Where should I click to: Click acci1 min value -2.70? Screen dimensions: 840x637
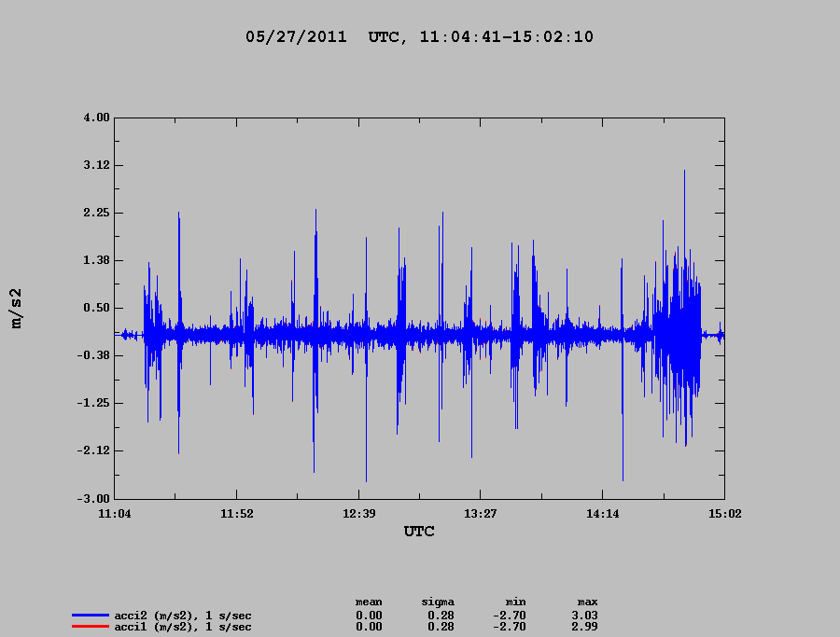510,627
